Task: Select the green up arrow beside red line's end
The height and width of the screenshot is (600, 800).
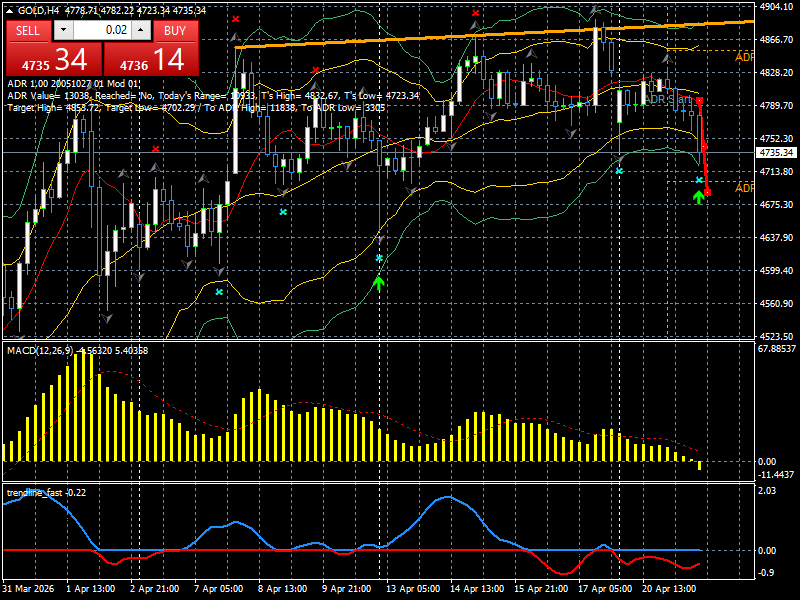Action: click(x=698, y=197)
